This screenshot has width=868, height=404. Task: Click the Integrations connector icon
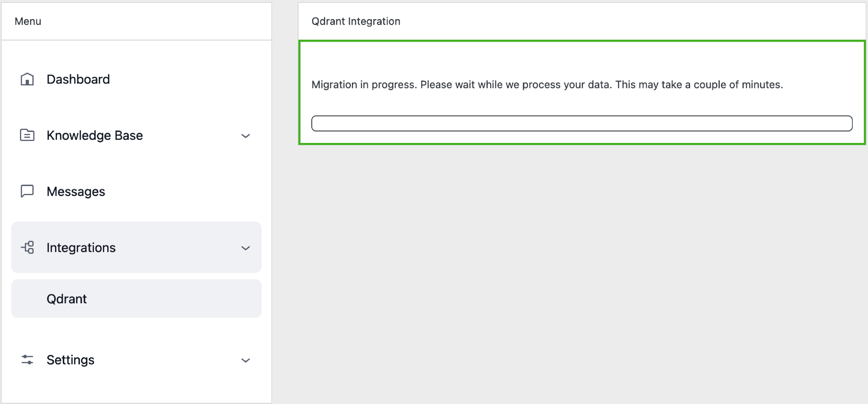(27, 247)
